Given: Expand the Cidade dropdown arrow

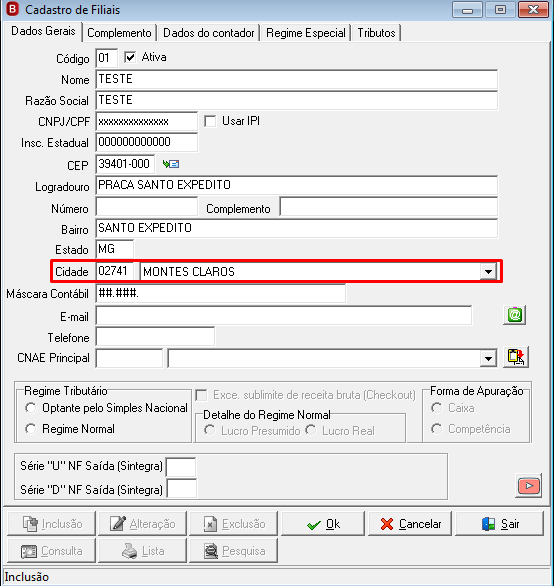Looking at the screenshot, I should (x=488, y=272).
